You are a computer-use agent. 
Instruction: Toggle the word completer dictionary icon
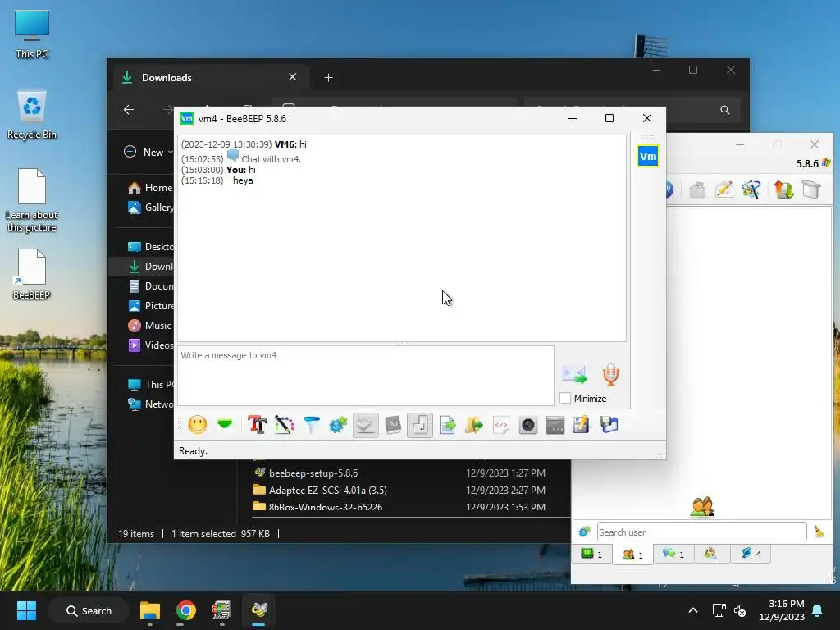point(393,425)
